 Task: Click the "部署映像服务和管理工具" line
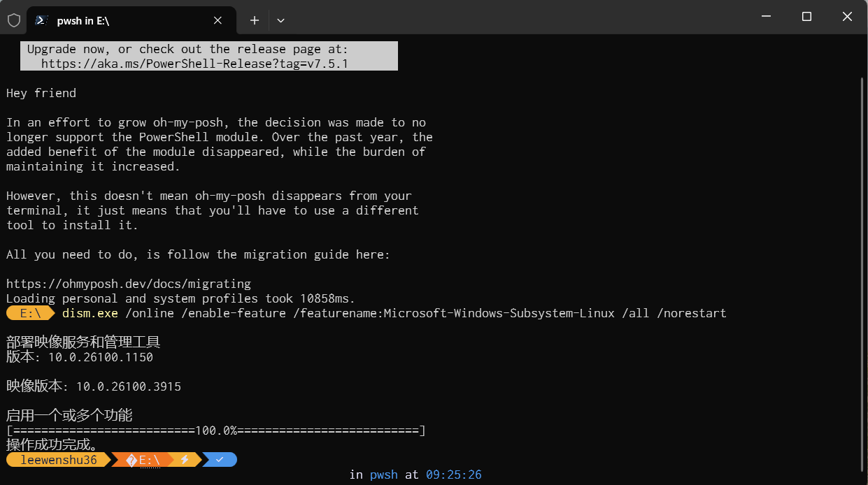[x=83, y=342]
